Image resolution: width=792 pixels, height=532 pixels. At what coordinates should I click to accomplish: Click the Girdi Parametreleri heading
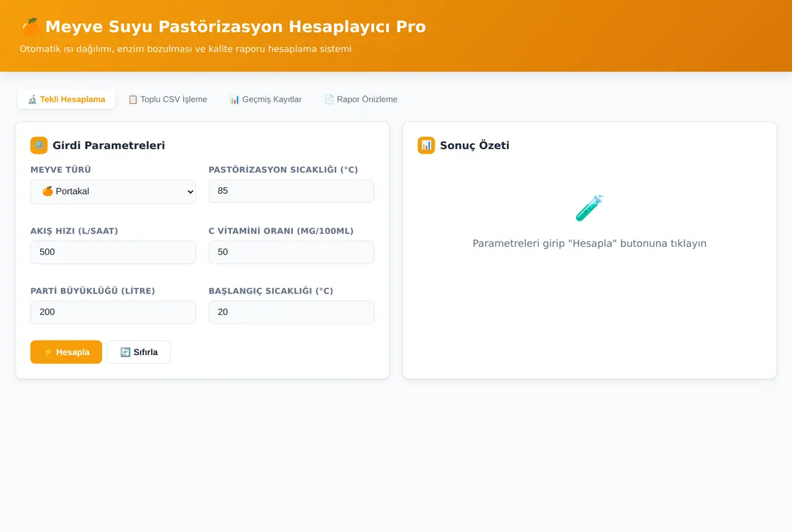click(x=109, y=145)
